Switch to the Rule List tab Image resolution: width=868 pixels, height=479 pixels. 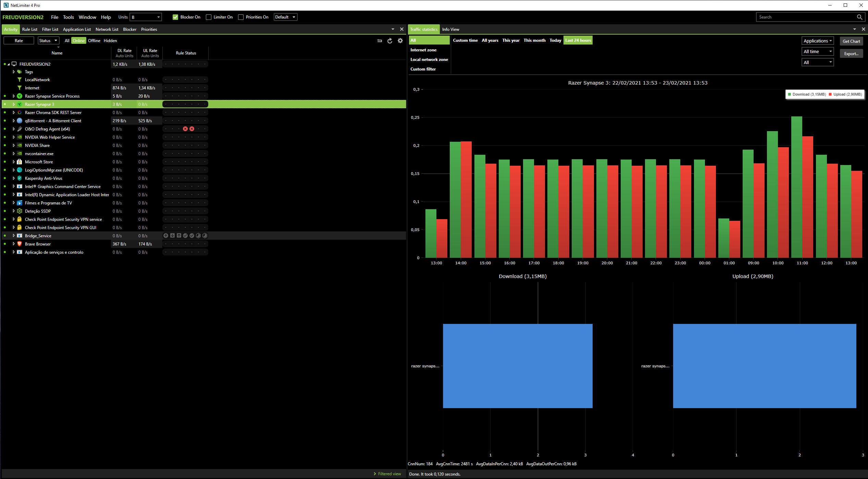click(x=29, y=29)
